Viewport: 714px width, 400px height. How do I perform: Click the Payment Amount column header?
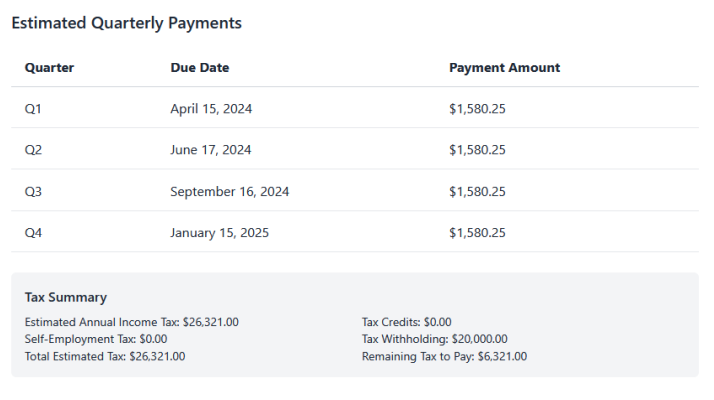(x=504, y=68)
